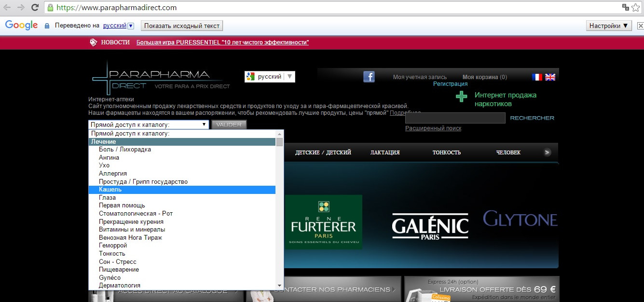Select 'Тонкость' in the dropdown list

182,254
